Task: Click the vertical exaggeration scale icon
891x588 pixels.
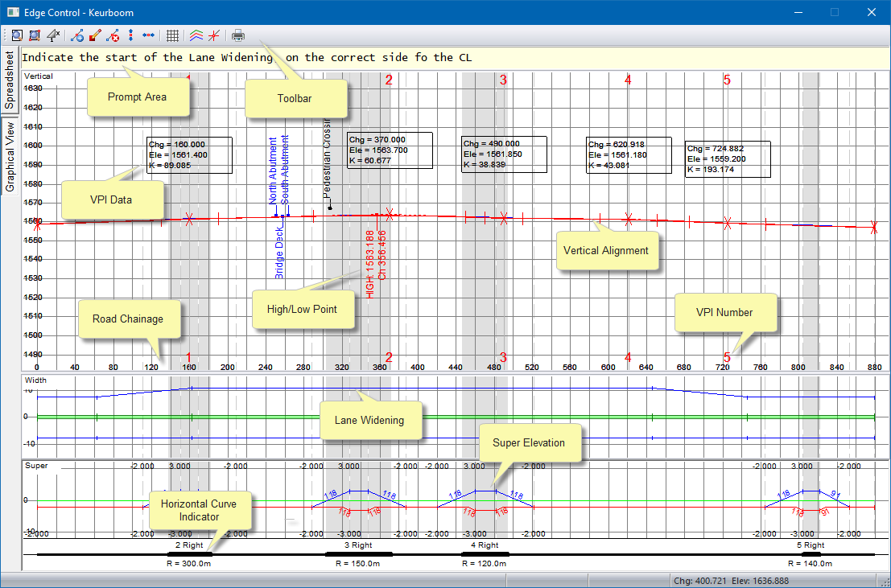Action: (x=53, y=35)
